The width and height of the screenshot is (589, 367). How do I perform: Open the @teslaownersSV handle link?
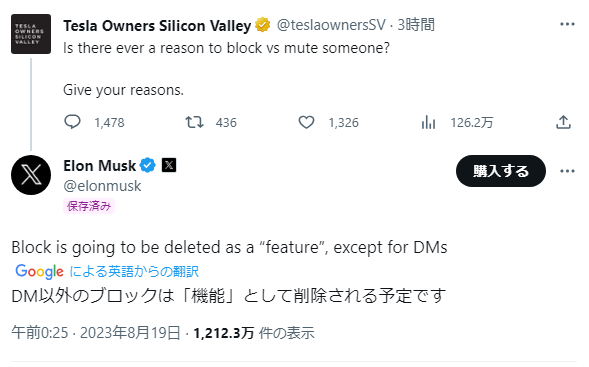tap(331, 25)
